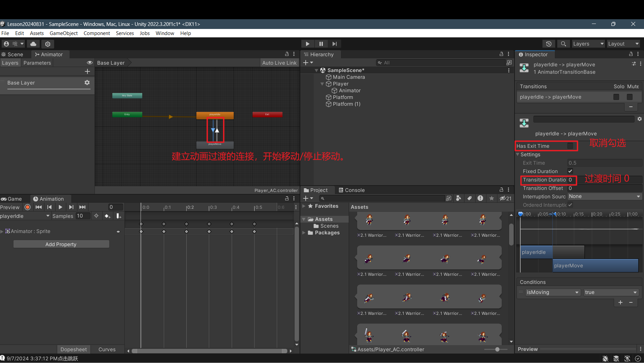Toggle the Has Exit Time checkbox

click(570, 146)
